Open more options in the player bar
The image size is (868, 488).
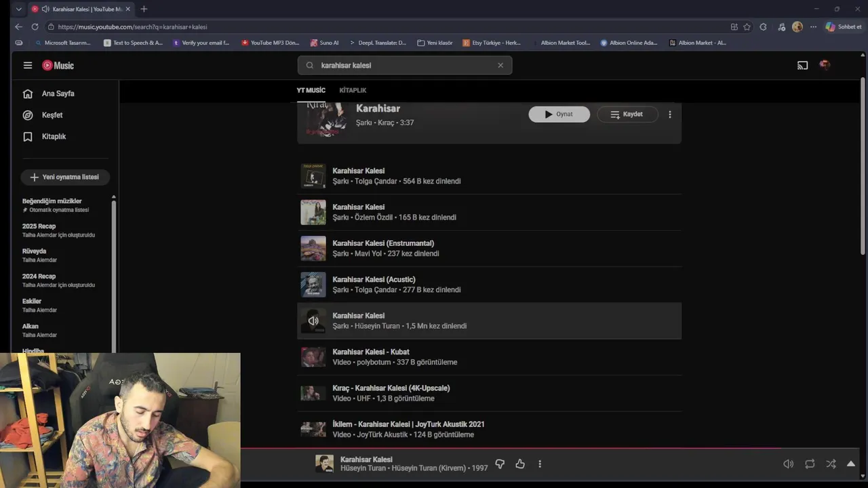540,464
